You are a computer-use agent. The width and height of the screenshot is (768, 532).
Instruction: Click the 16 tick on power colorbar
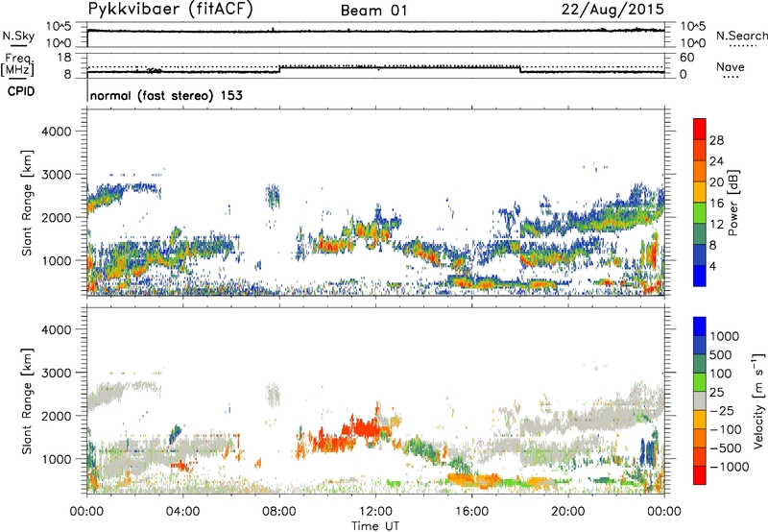(716, 204)
